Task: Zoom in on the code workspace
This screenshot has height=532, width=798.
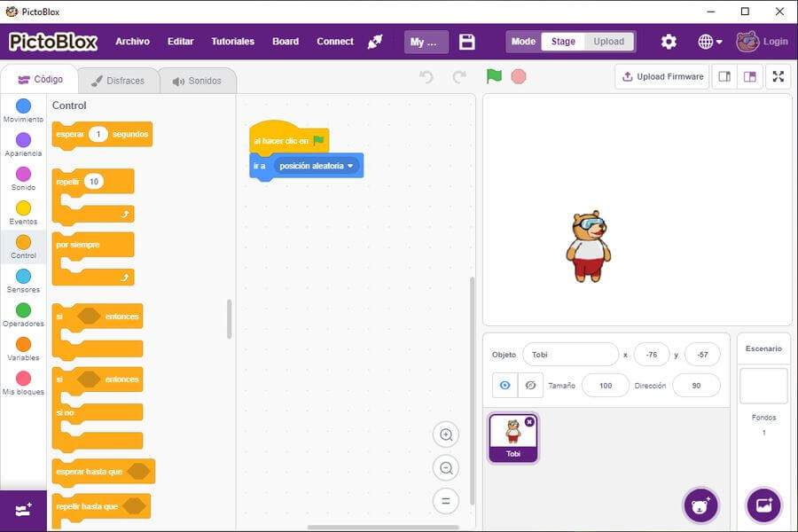Action: pyautogui.click(x=446, y=434)
